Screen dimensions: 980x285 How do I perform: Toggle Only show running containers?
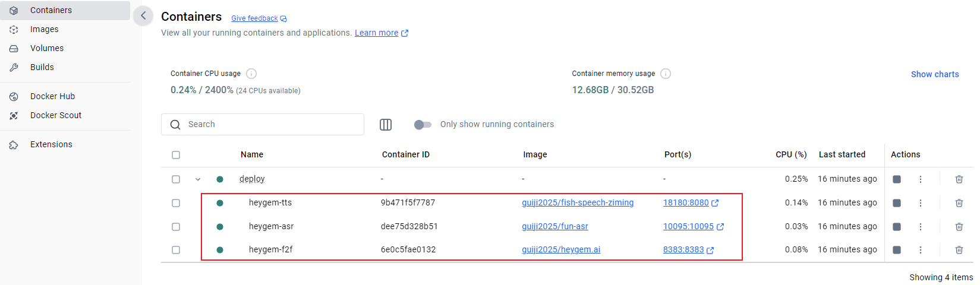coord(423,124)
